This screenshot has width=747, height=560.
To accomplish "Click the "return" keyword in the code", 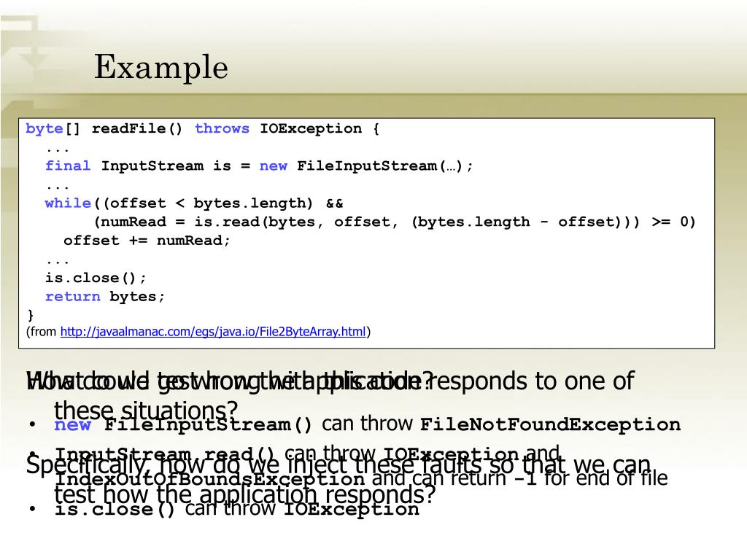I will [72, 297].
